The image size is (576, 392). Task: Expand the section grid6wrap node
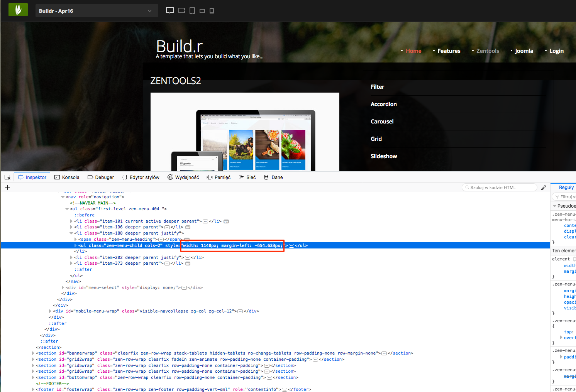(x=33, y=372)
